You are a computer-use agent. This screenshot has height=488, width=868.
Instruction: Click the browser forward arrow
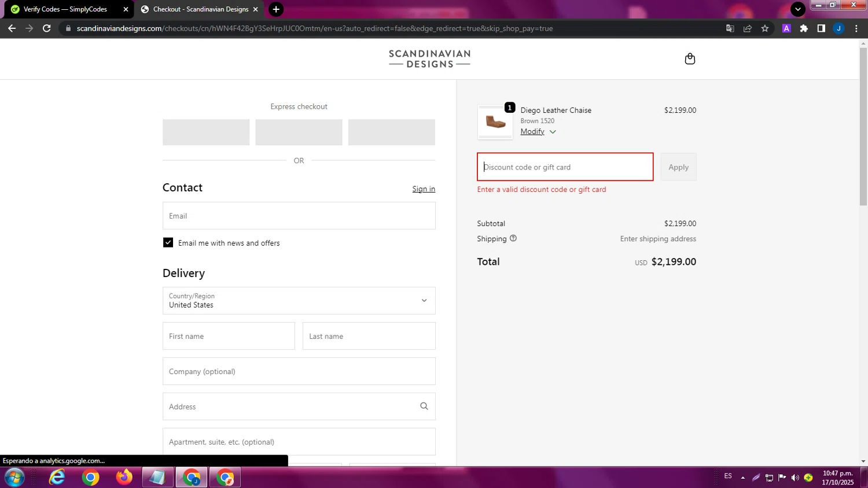click(29, 28)
